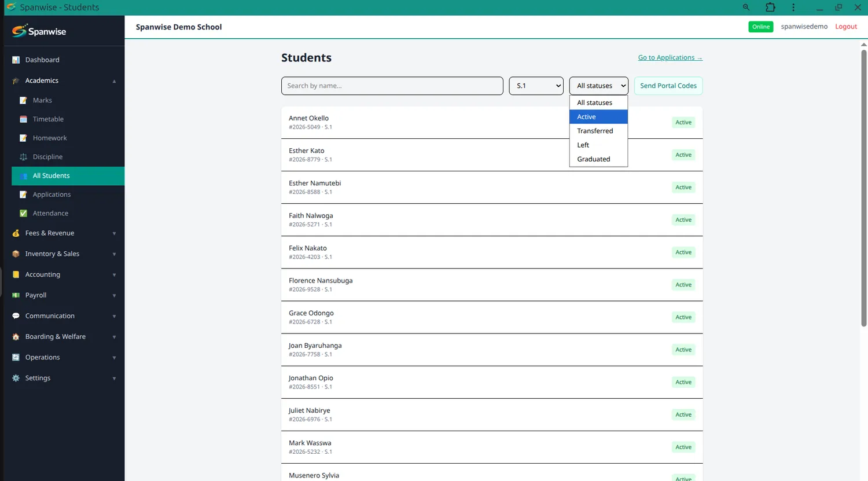The image size is (868, 481).
Task: Click the Fees & Revenue money bag icon
Action: click(x=16, y=233)
